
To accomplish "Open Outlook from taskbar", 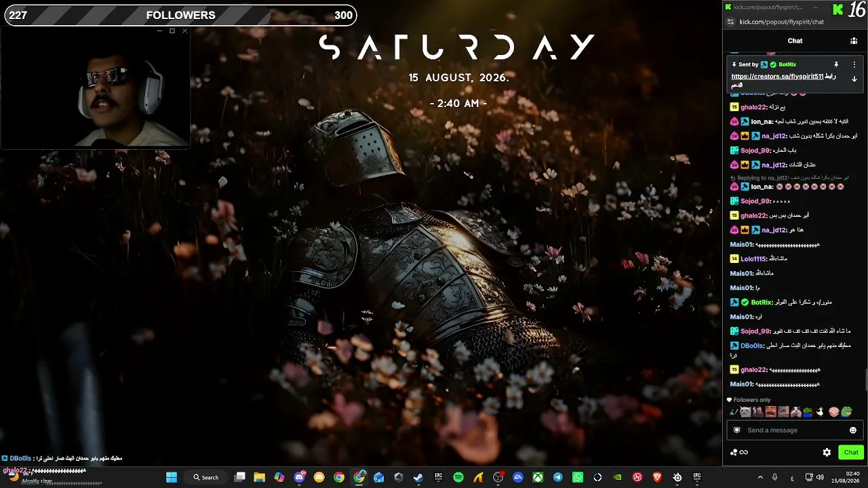I will pyautogui.click(x=379, y=477).
